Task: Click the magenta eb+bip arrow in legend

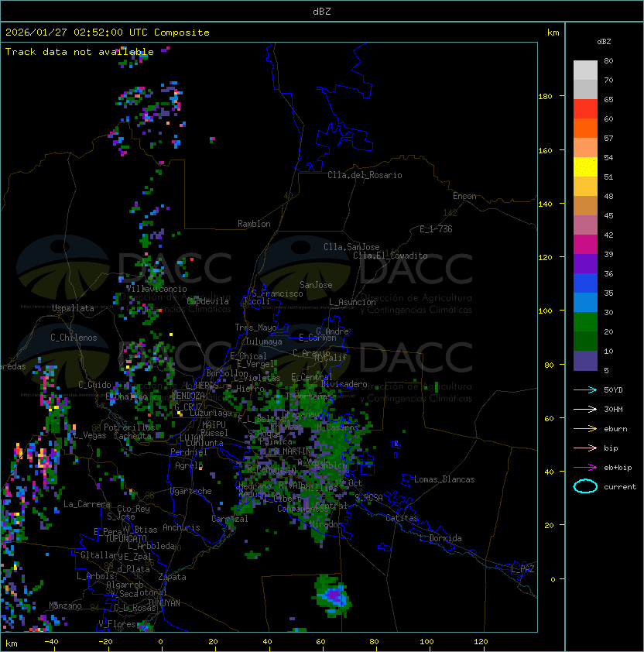Action: click(x=585, y=468)
